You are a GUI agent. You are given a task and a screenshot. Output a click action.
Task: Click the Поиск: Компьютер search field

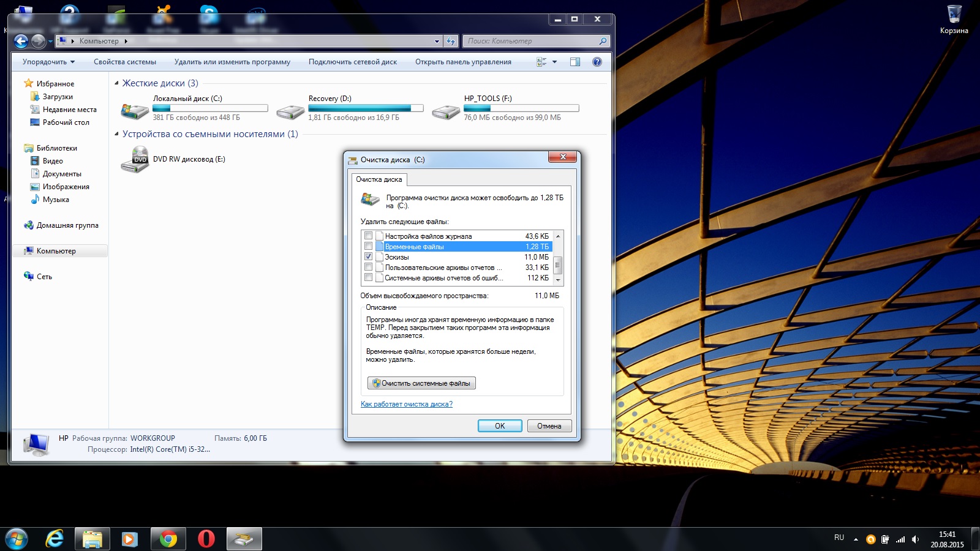(x=531, y=41)
